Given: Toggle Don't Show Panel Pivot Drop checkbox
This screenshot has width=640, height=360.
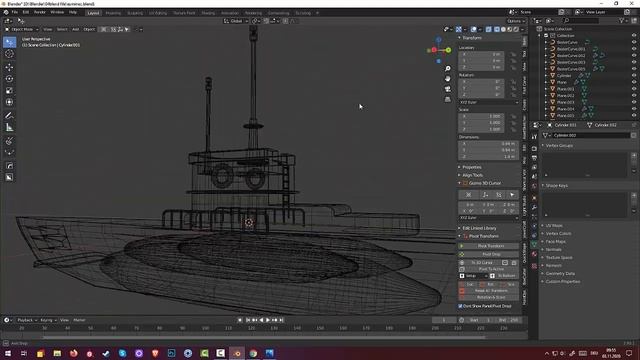Looking at the screenshot, I should (x=460, y=306).
